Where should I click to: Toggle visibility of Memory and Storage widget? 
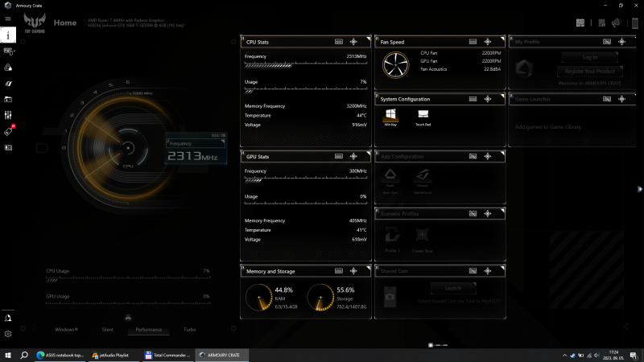(x=338, y=271)
